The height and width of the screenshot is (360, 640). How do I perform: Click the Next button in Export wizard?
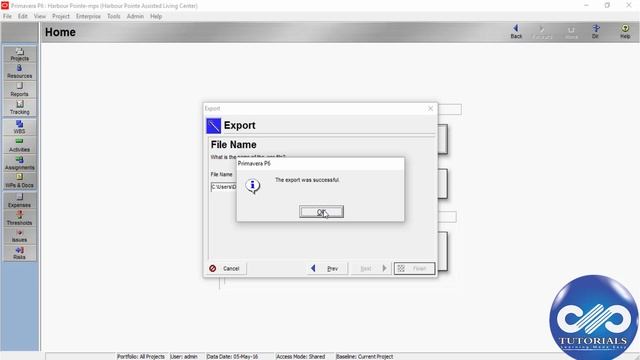370,269
